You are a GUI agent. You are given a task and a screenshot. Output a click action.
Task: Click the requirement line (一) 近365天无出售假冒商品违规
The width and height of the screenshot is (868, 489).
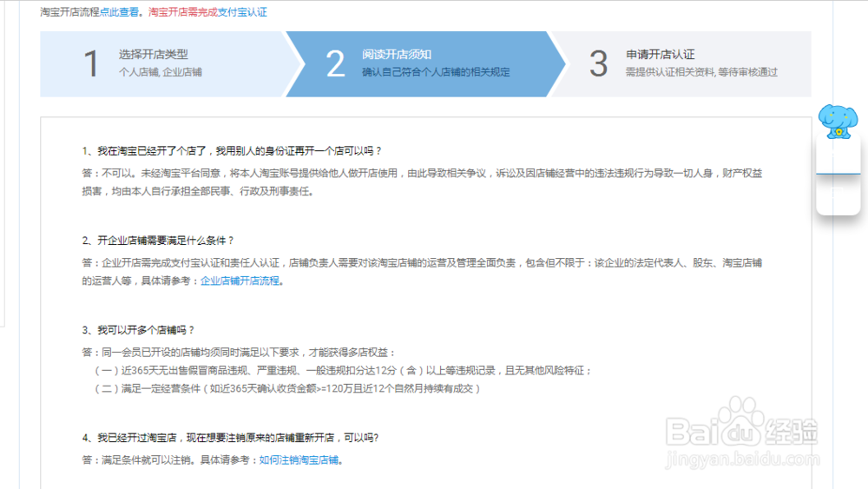343,371
